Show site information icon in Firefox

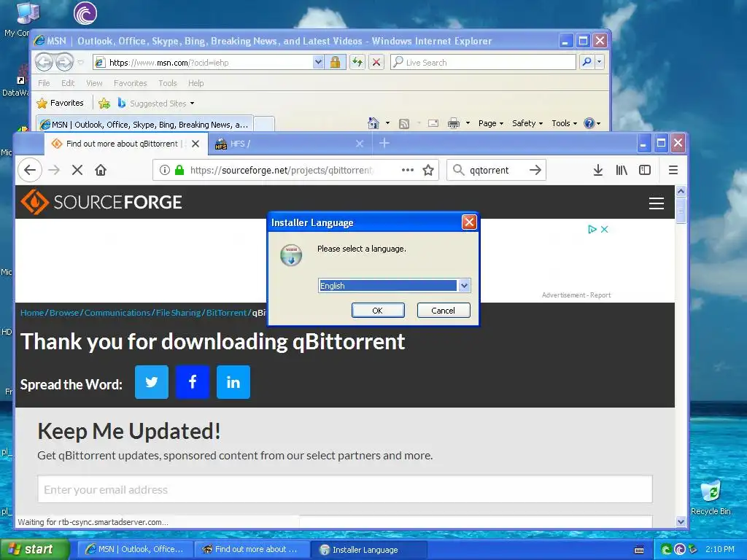point(165,170)
